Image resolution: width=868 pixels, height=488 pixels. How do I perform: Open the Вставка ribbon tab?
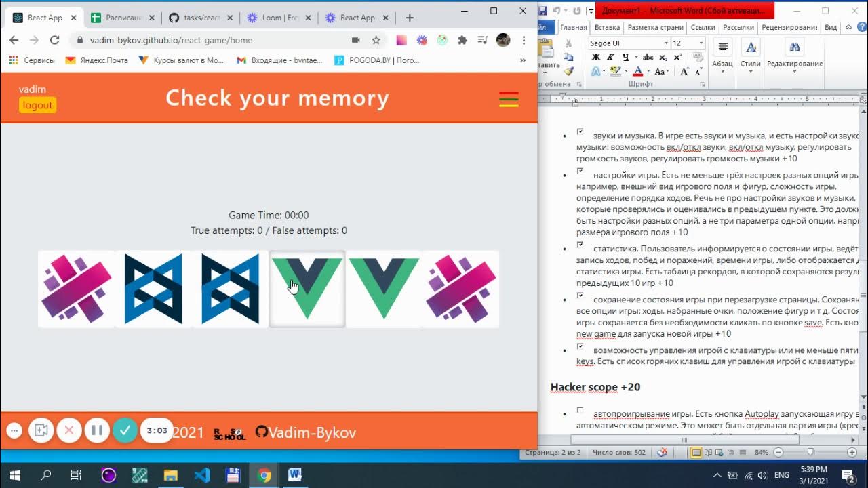[x=607, y=28]
